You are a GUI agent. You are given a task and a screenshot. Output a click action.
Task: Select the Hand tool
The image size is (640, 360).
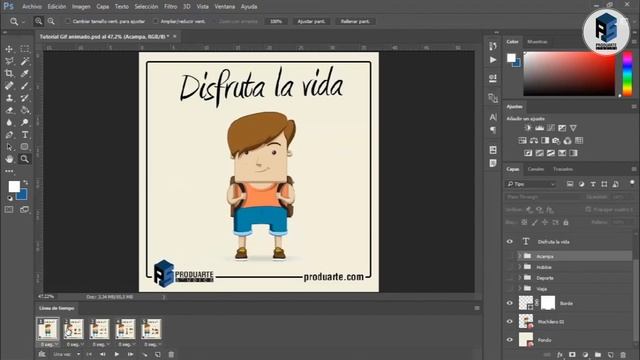click(9, 159)
